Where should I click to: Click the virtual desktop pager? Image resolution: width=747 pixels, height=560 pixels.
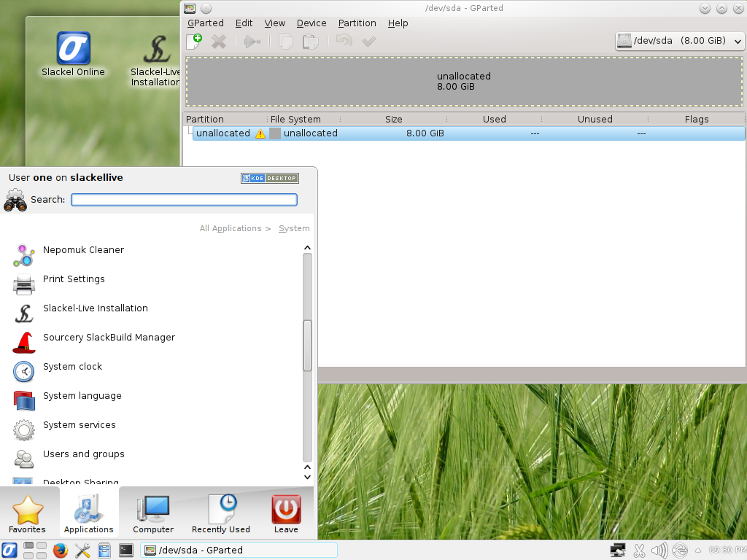pos(35,551)
